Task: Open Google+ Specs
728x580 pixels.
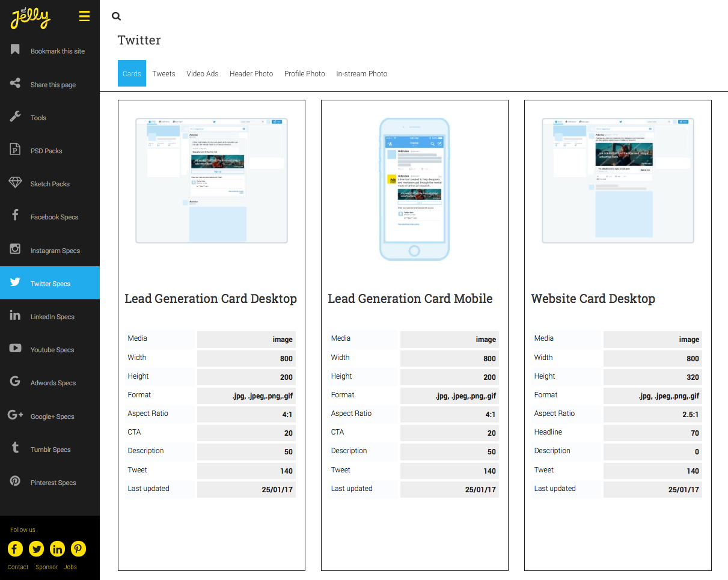Action: pyautogui.click(x=52, y=417)
